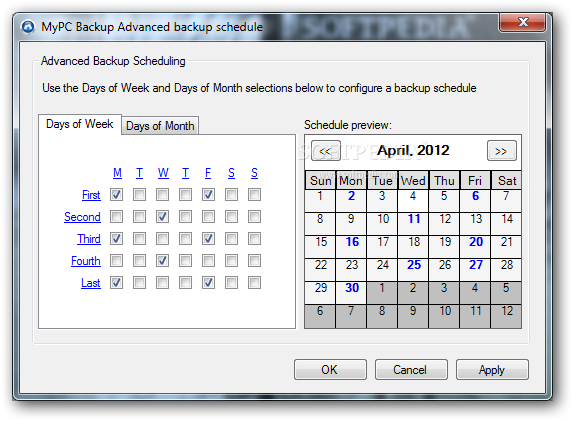
Task: Select April 19 in the calendar
Action: [444, 247]
